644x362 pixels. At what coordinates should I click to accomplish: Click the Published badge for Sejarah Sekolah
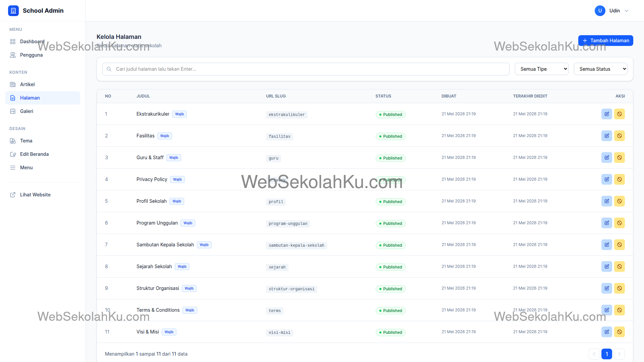point(390,267)
